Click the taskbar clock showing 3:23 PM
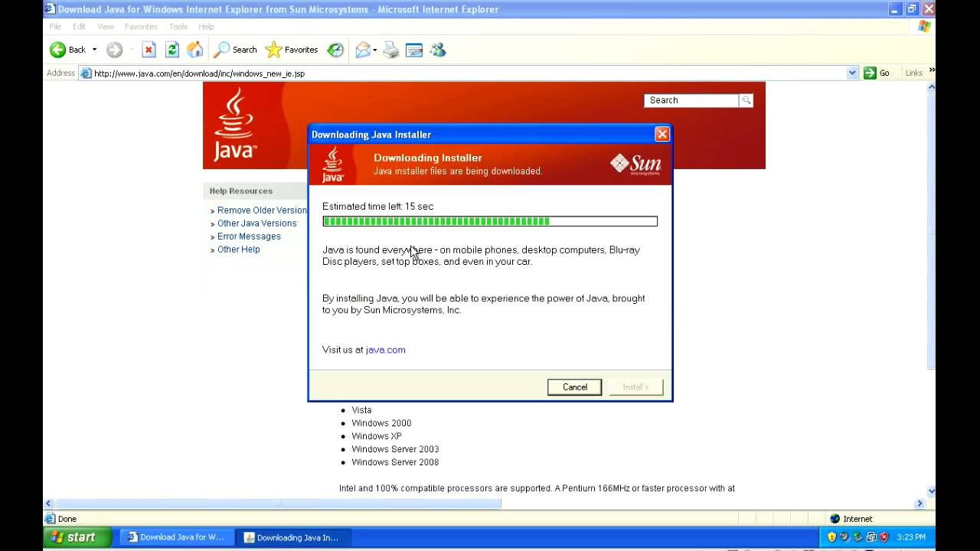The height and width of the screenshot is (551, 980). tap(910, 537)
